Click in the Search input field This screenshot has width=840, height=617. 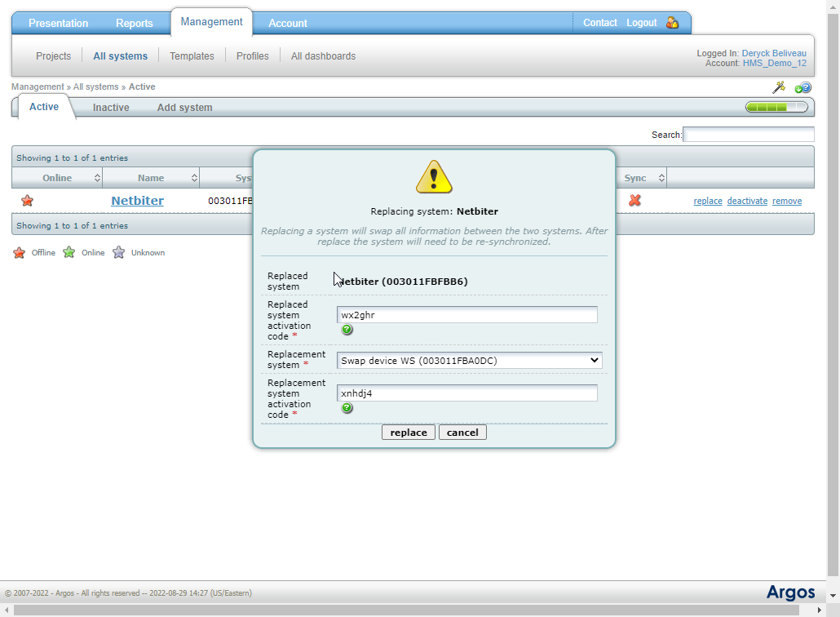[749, 134]
